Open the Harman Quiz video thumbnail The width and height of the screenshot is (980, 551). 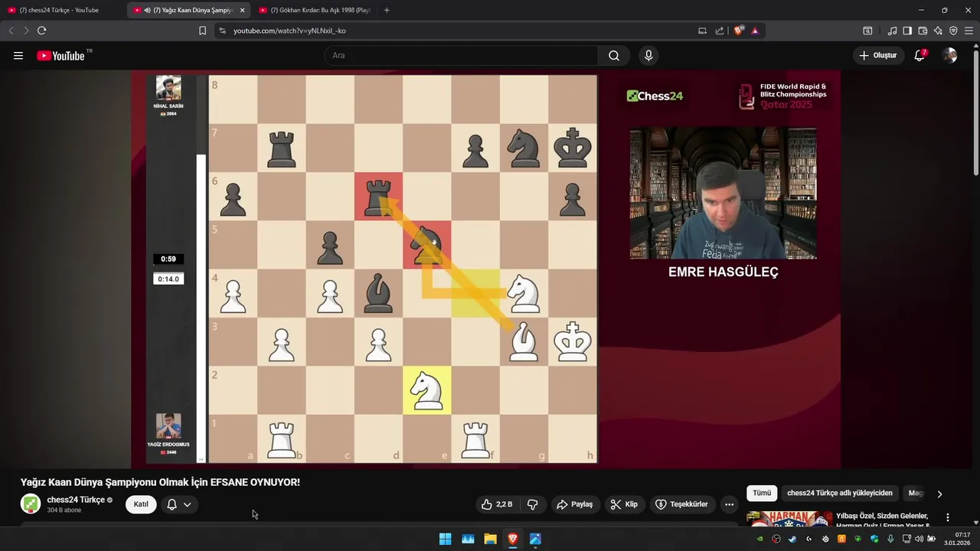pos(789,519)
